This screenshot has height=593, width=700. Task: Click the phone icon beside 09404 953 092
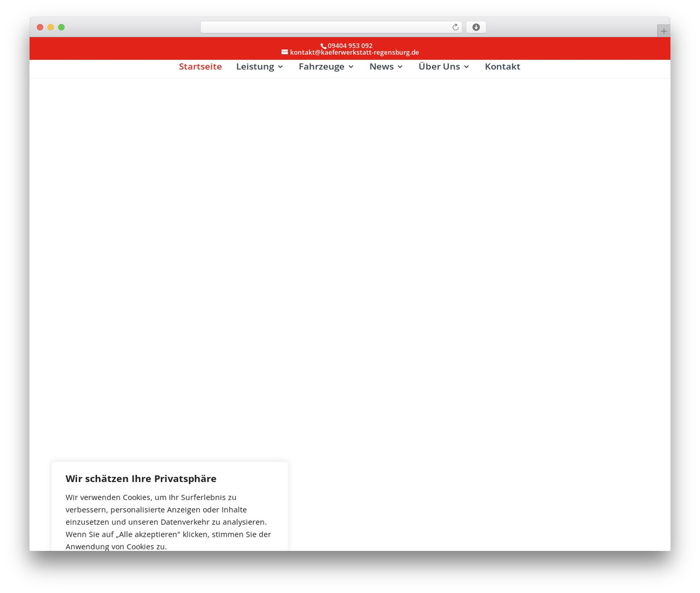[323, 46]
